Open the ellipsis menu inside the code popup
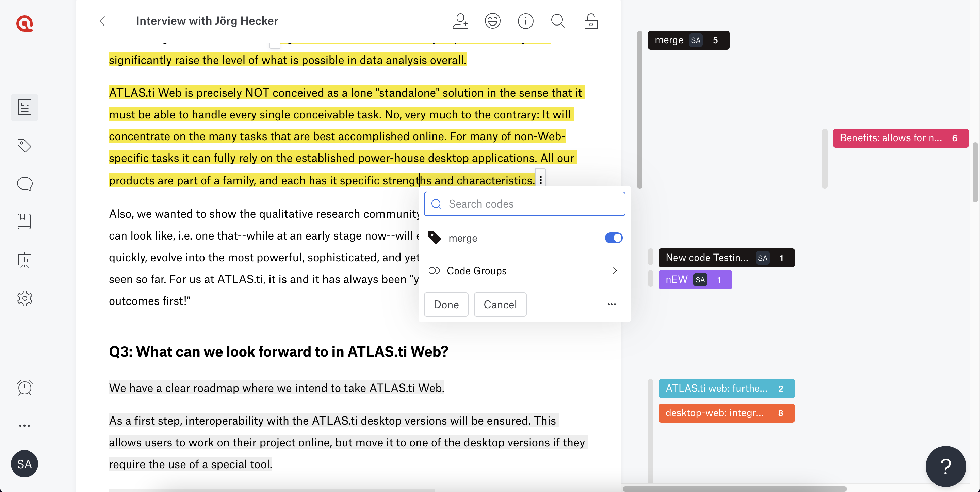This screenshot has width=980, height=492. (x=612, y=305)
